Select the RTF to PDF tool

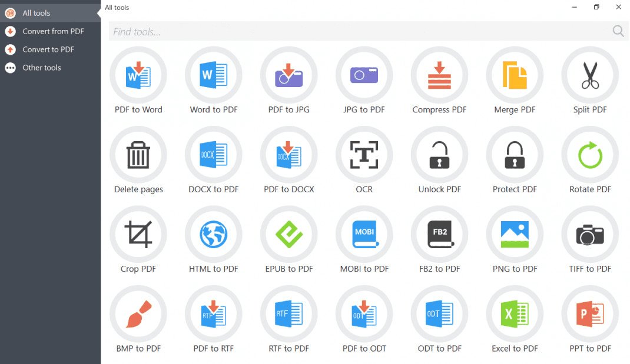(289, 314)
